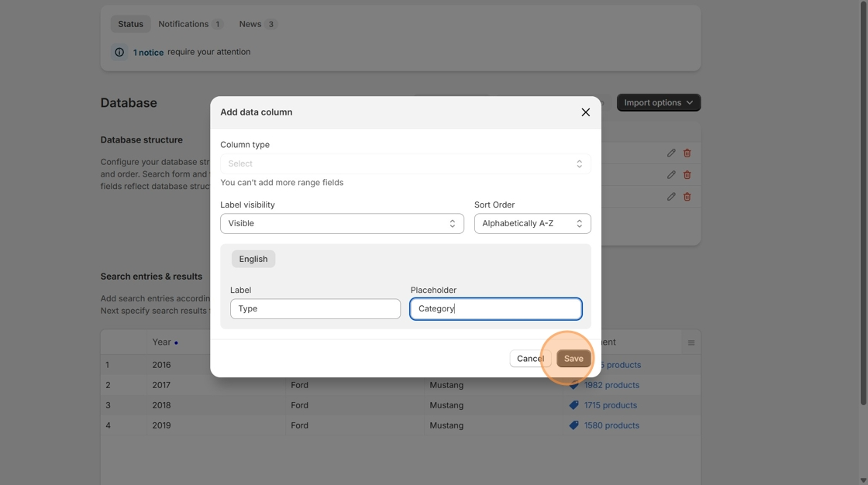
Task: Click the first row's red trash icon
Action: [687, 153]
